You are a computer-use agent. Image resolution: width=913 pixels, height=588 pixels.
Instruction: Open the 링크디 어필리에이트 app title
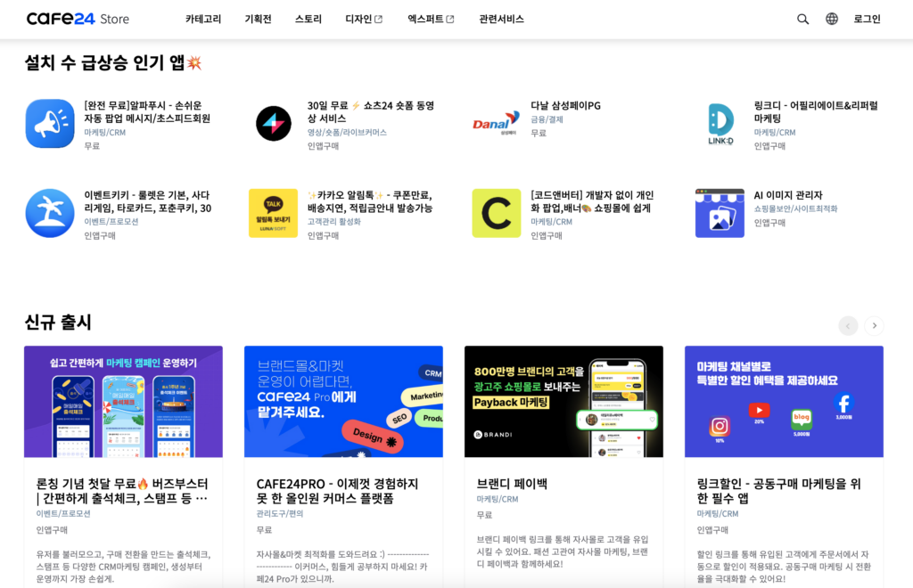click(816, 111)
